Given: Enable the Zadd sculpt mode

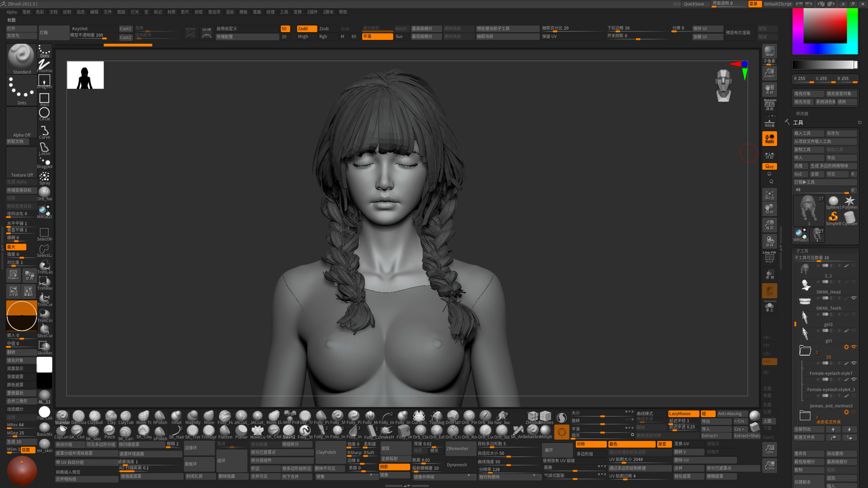Looking at the screenshot, I should coord(307,29).
